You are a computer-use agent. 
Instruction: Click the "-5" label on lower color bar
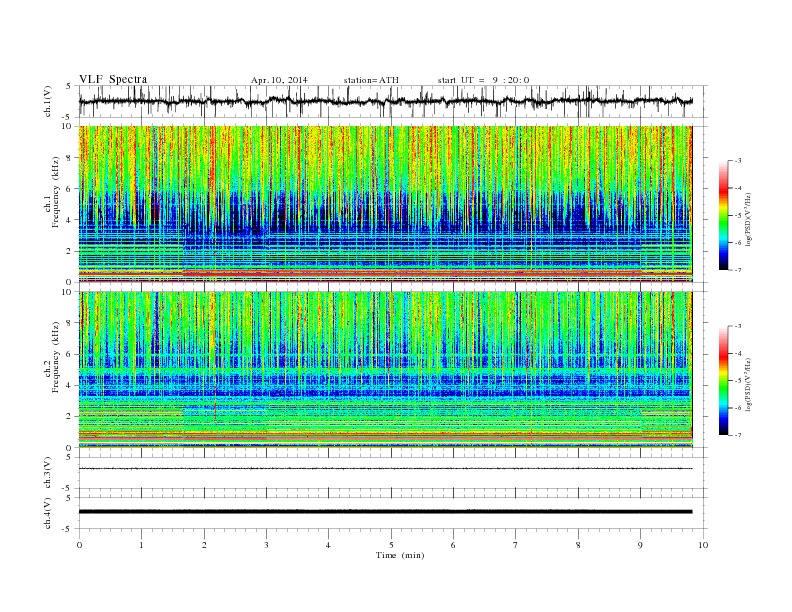click(738, 381)
